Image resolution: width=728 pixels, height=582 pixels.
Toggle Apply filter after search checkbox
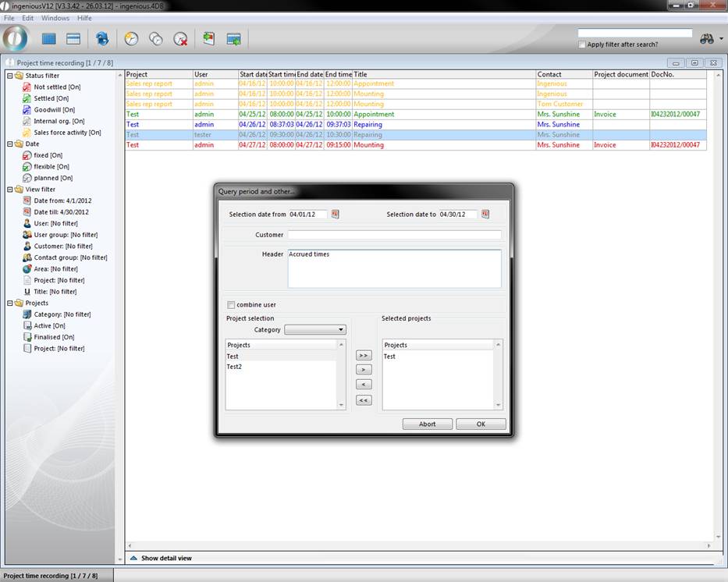[x=582, y=44]
